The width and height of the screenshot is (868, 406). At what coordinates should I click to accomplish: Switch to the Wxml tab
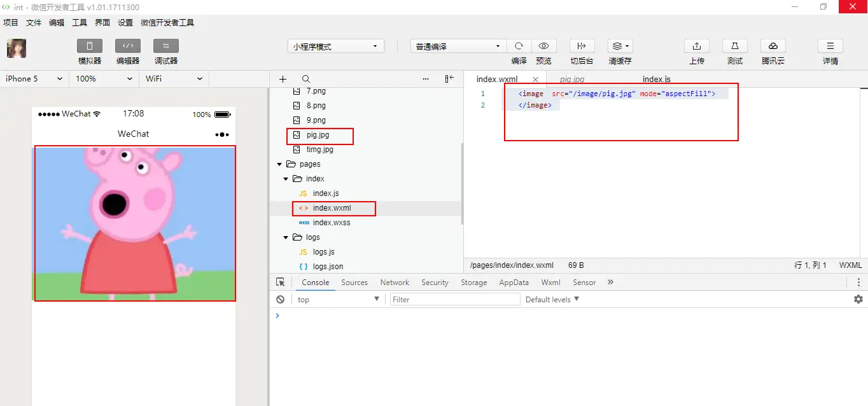click(551, 283)
